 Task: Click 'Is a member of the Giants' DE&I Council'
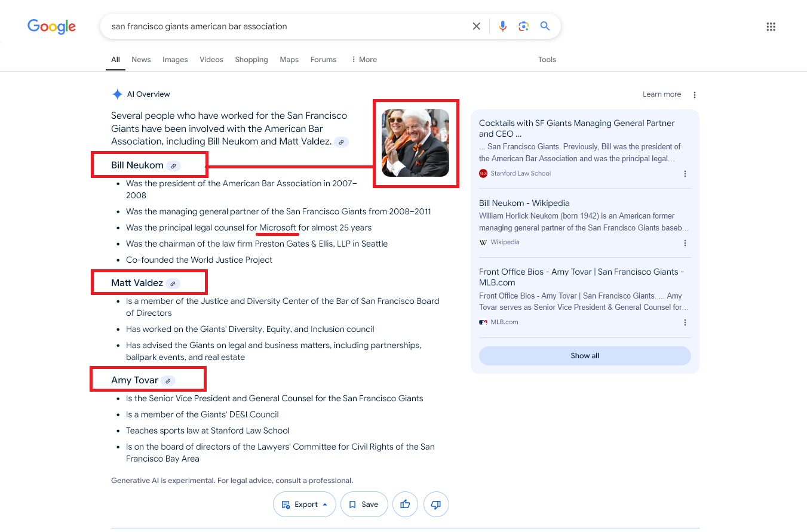[202, 414]
